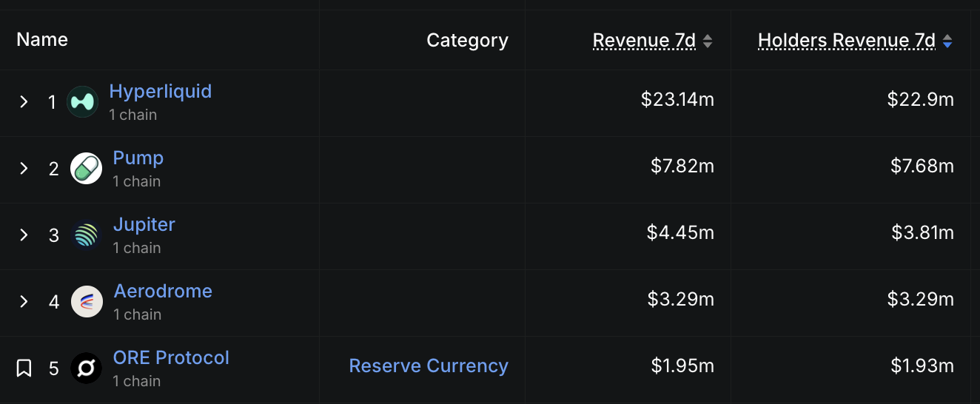Click the Jupiter protocol logo

(x=86, y=235)
